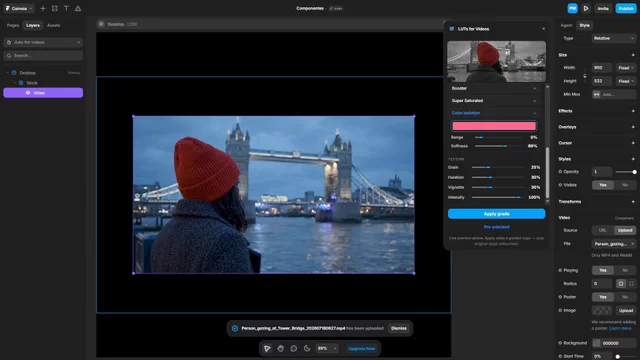Open the luts-for-videos page dropdown
The width and height of the screenshot is (640, 360).
click(43, 42)
